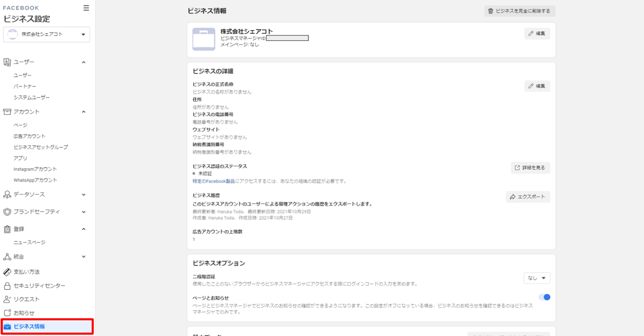Screen dimensions: 644x336
Task: Click the 納税者識別番号がありません text
Action: (x=222, y=153)
